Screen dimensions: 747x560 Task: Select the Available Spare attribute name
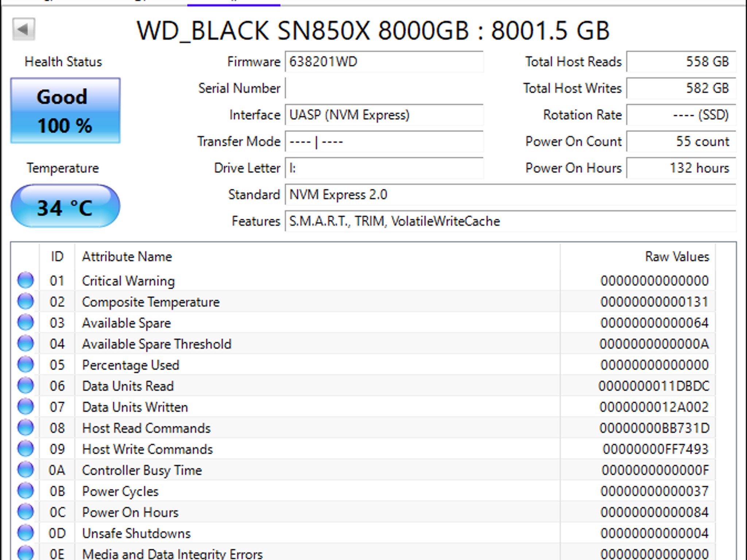point(126,323)
